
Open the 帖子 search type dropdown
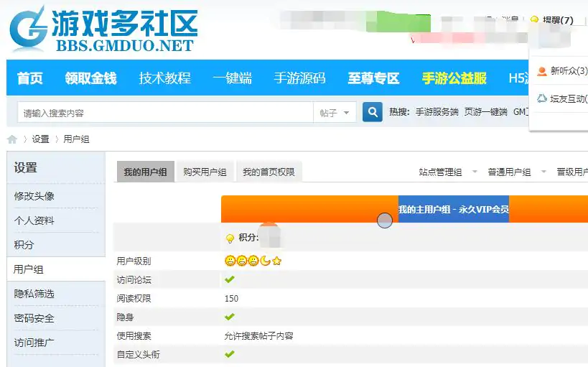pos(335,113)
